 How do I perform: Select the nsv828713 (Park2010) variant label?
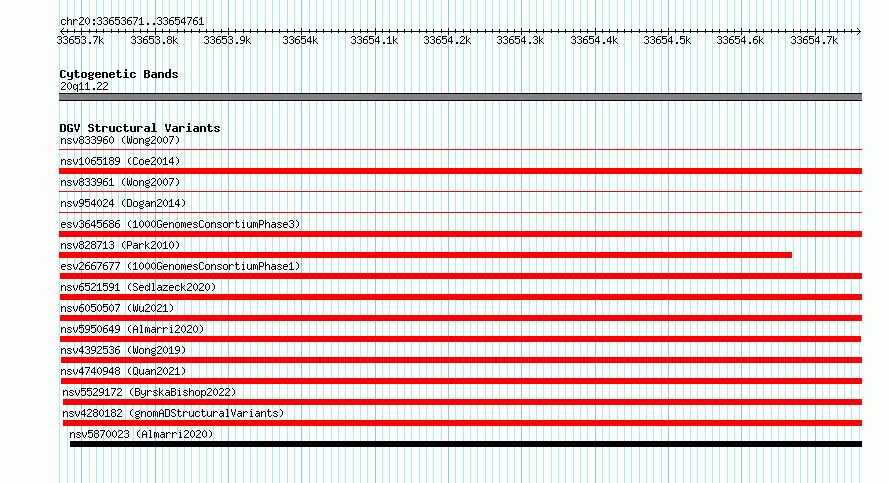pos(120,245)
